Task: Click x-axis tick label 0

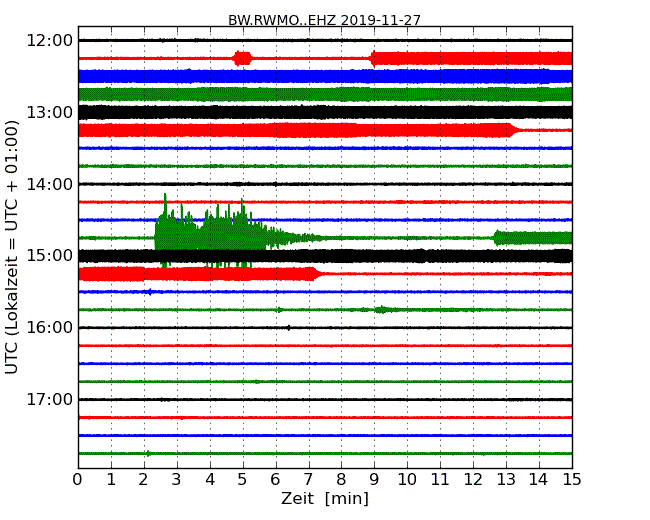Action: pos(78,479)
